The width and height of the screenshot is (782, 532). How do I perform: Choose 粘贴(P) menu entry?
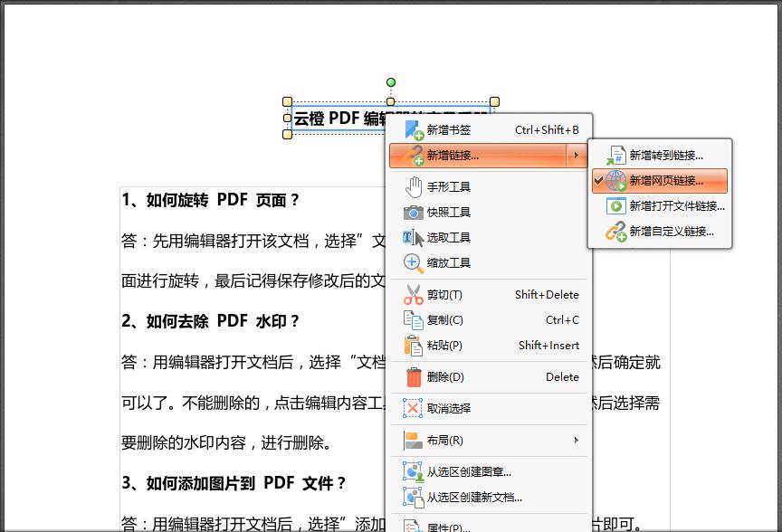(x=491, y=346)
